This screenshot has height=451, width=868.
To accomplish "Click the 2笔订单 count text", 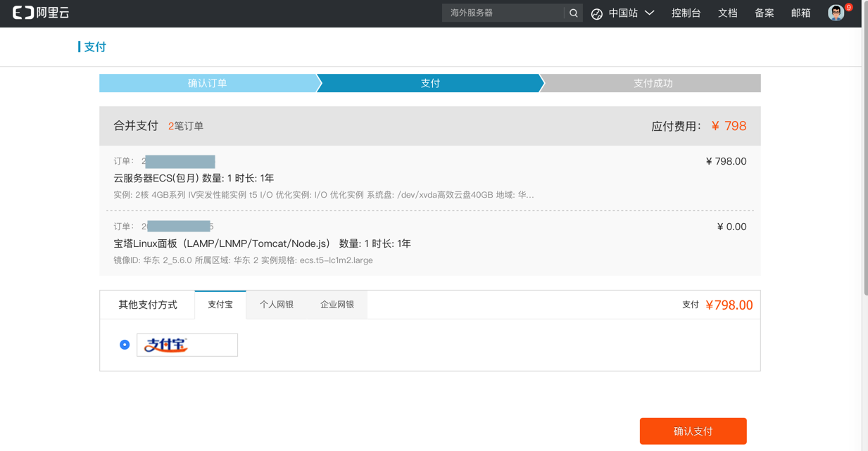I will 186,126.
